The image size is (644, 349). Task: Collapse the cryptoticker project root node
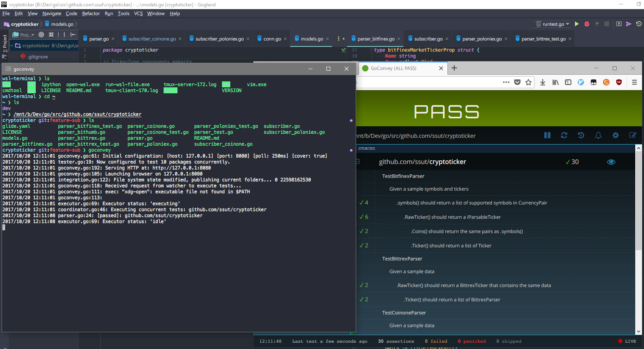12,46
